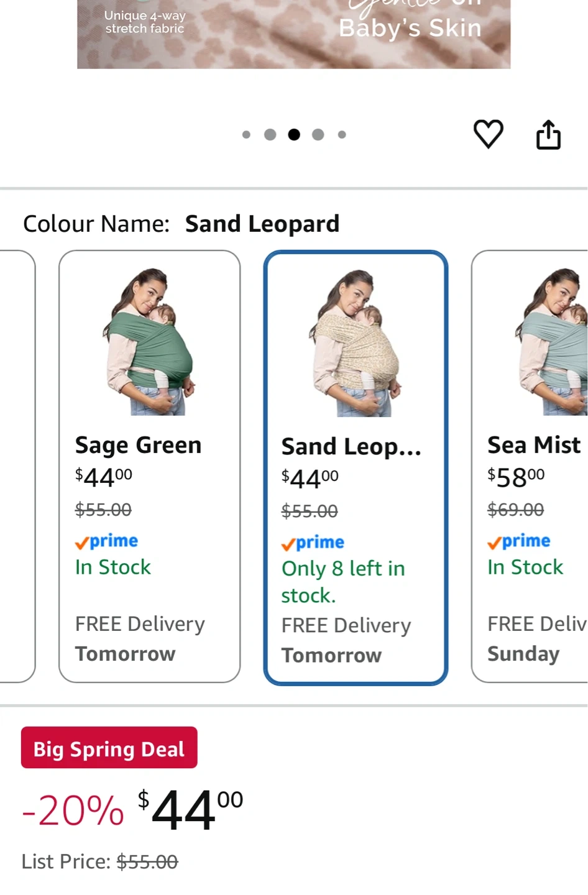Screen dimensions: 588x895
Task: Jump to the first image carousel dot
Action: (246, 134)
